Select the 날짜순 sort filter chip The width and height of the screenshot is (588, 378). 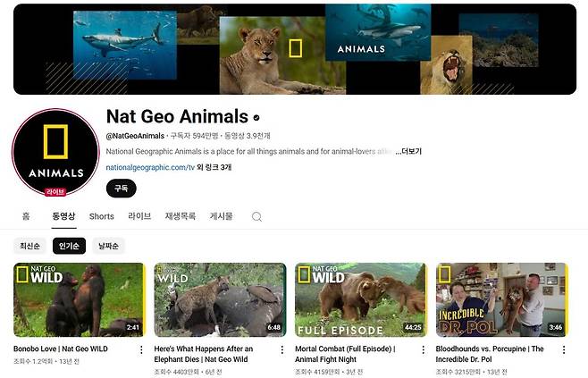click(x=108, y=246)
